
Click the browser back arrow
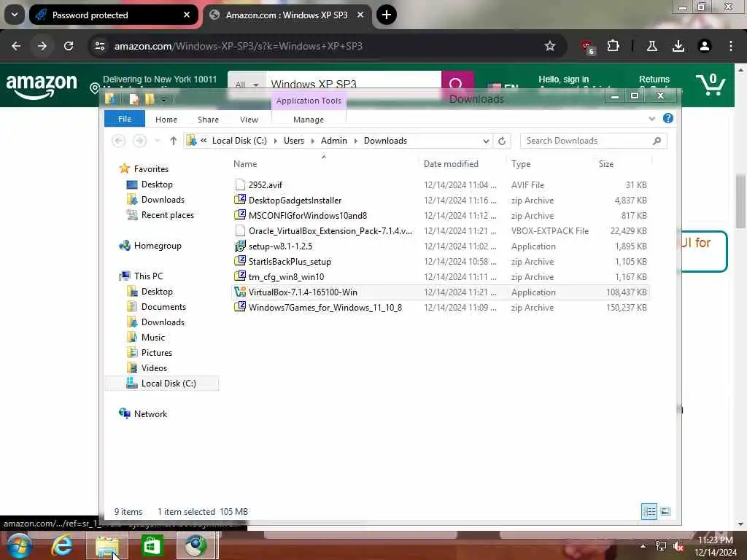coord(16,46)
